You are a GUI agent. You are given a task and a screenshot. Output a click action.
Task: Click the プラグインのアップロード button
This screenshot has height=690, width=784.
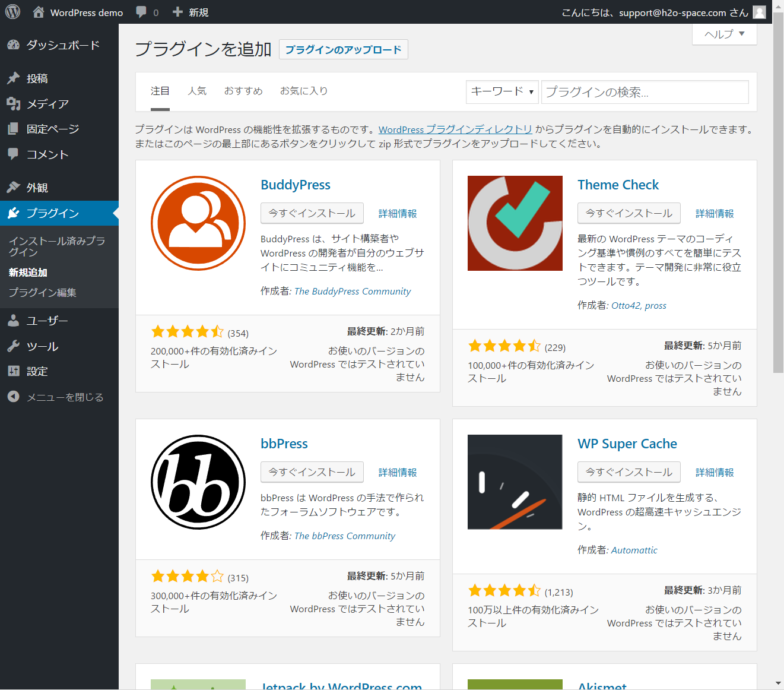pos(343,49)
